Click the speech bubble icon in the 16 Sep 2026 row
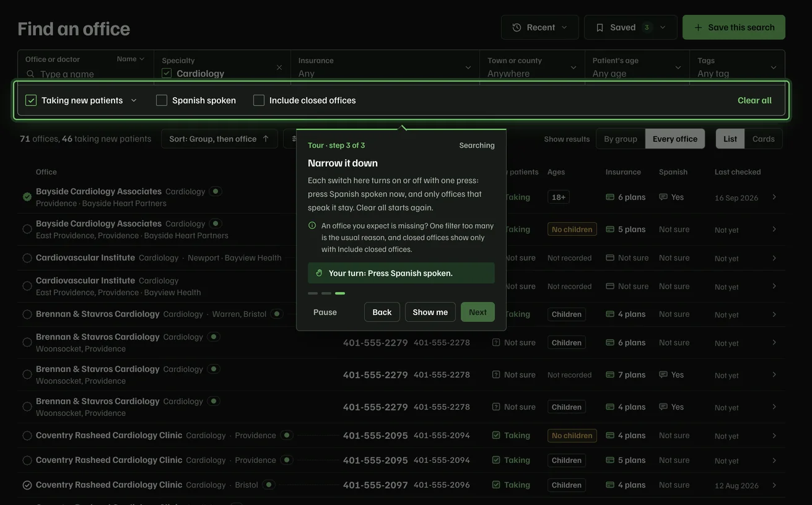 tap(663, 197)
